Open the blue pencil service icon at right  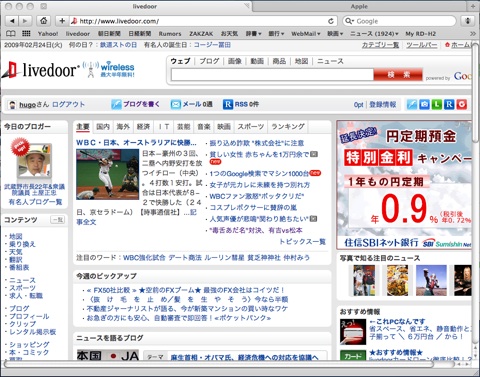(x=412, y=104)
